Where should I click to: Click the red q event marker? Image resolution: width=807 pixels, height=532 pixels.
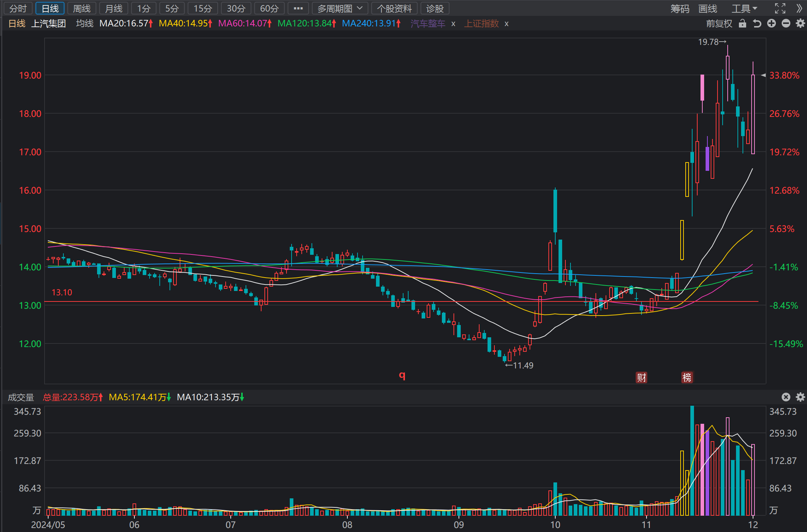(402, 375)
